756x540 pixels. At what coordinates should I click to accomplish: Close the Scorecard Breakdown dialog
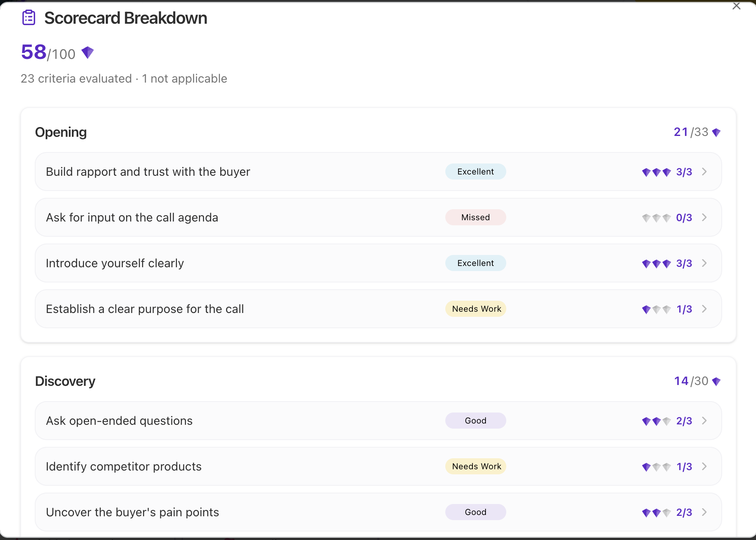tap(737, 6)
